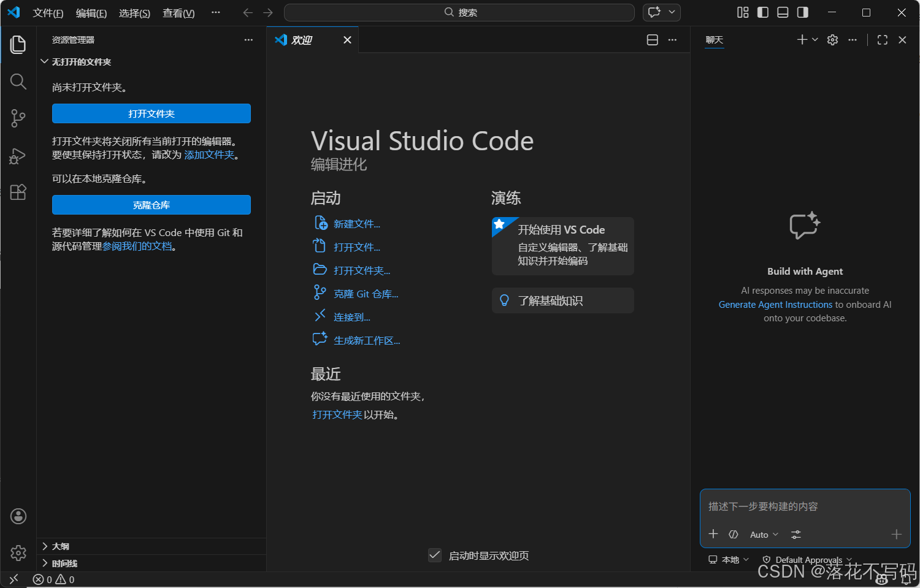Click the split editor layout icon

653,40
